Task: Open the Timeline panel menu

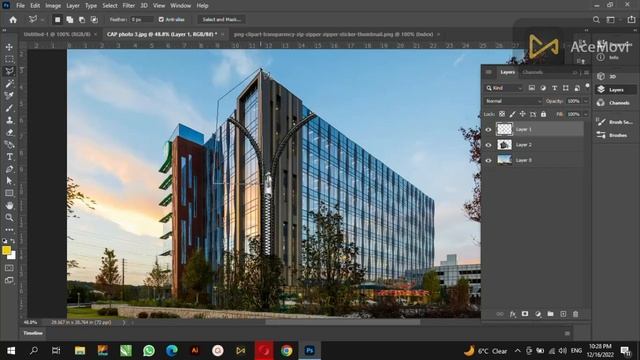Action: pyautogui.click(x=567, y=333)
